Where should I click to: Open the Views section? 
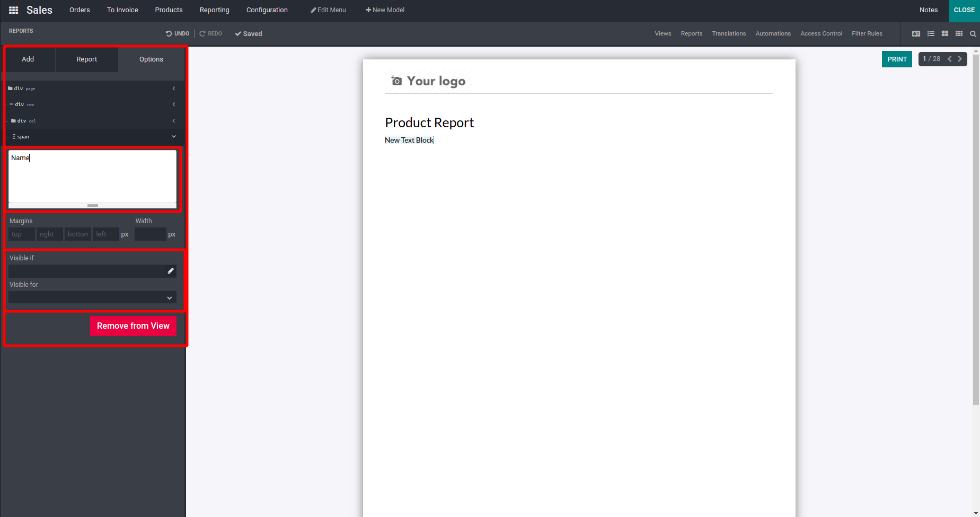663,33
